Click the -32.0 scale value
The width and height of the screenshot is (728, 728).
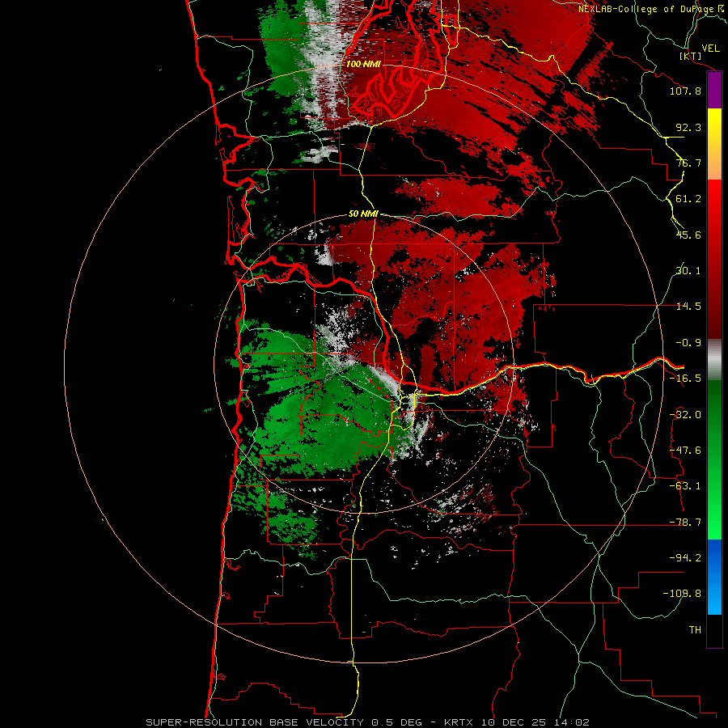tap(685, 415)
